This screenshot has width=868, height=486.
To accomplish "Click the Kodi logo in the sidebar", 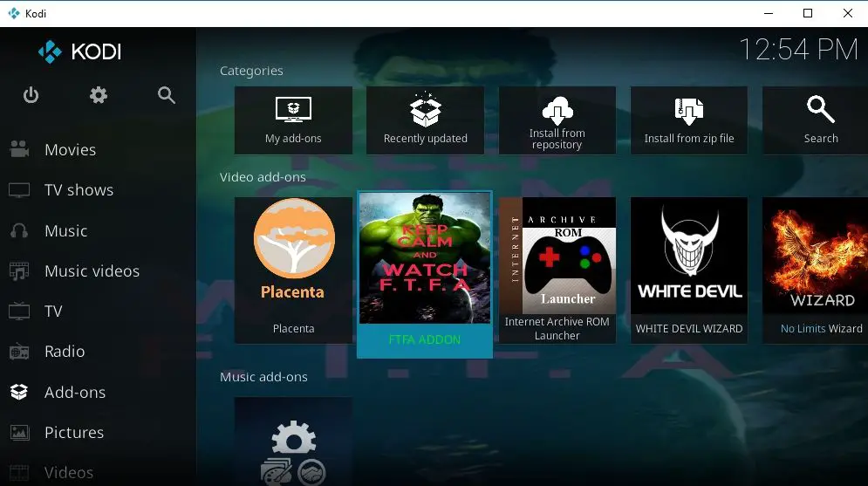I will point(79,52).
